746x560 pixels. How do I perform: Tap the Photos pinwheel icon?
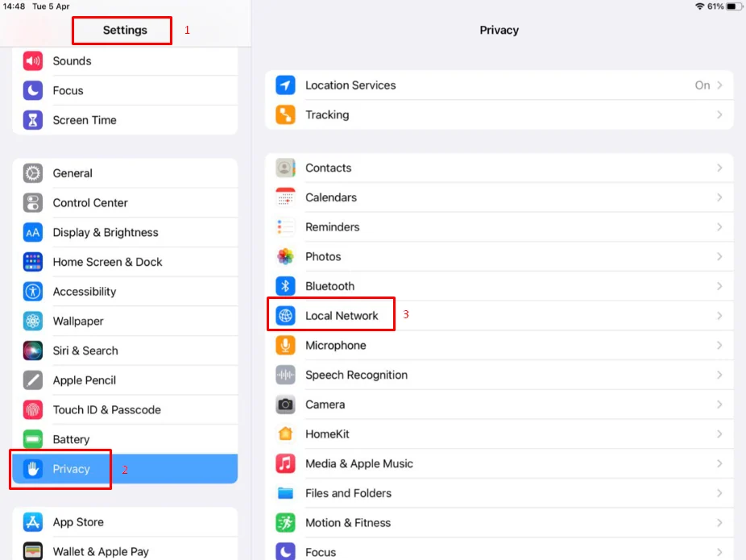pos(285,256)
